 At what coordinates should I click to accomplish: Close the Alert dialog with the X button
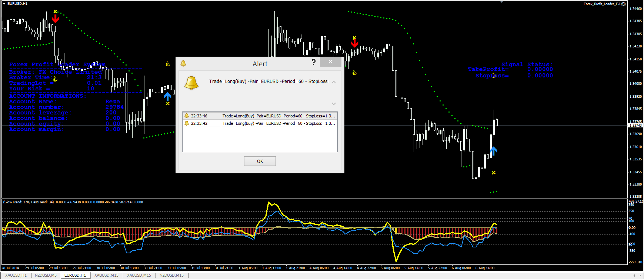coord(330,62)
